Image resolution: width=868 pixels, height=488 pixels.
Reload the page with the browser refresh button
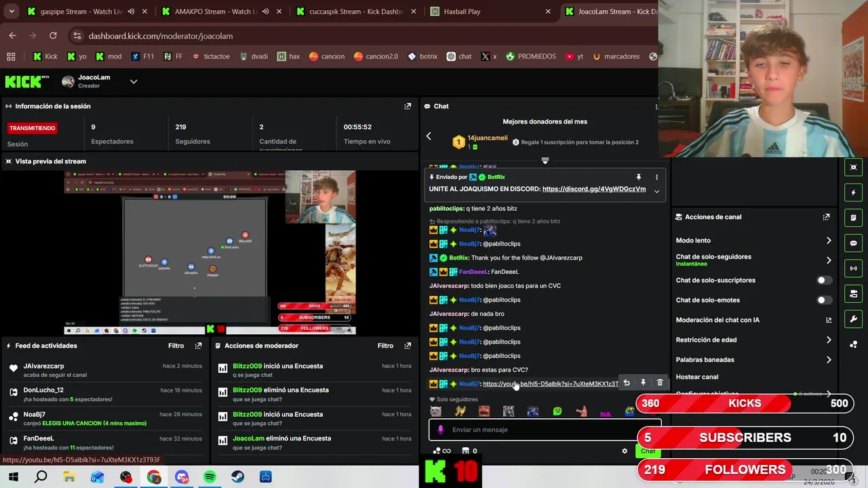53,36
